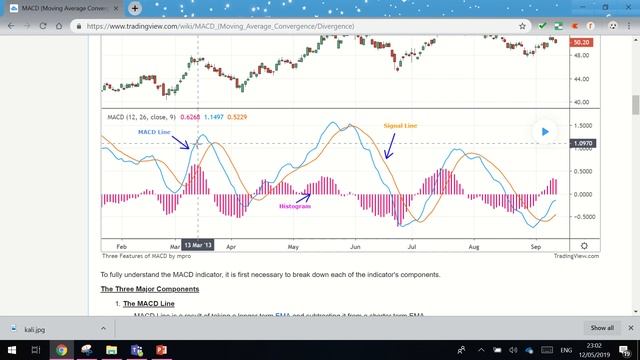This screenshot has height=360, width=640.
Task: Bookmark this page with the star icon
Action: click(522, 26)
